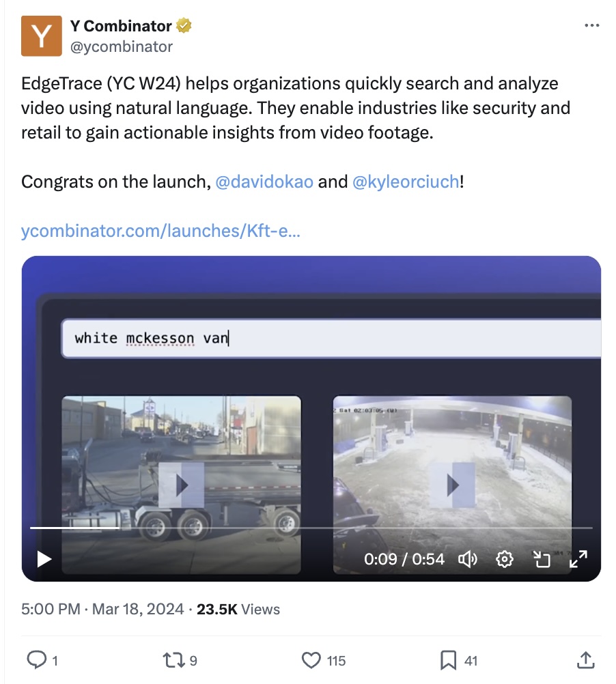Expand video to fullscreen

[x=578, y=559]
